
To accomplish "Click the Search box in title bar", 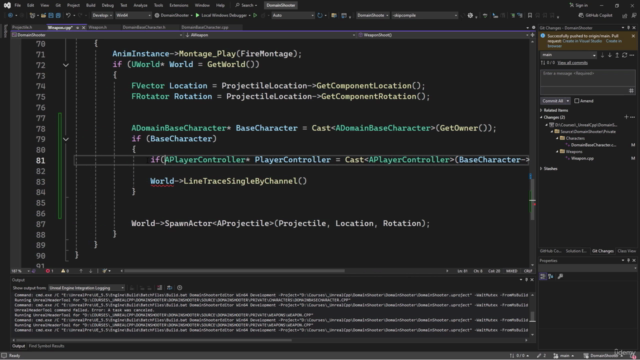I will (247, 5).
